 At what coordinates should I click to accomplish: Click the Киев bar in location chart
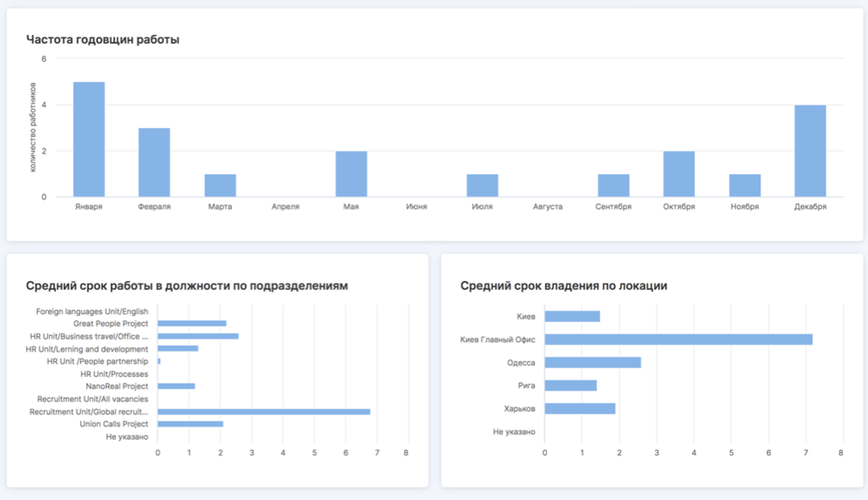[x=572, y=316]
